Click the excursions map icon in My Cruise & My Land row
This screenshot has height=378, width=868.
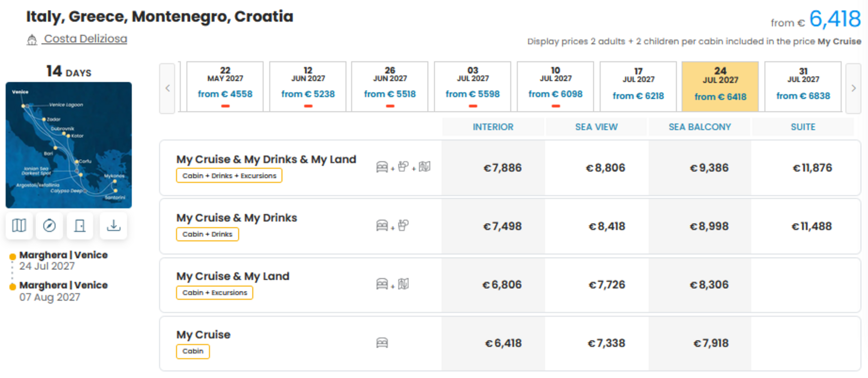[404, 284]
